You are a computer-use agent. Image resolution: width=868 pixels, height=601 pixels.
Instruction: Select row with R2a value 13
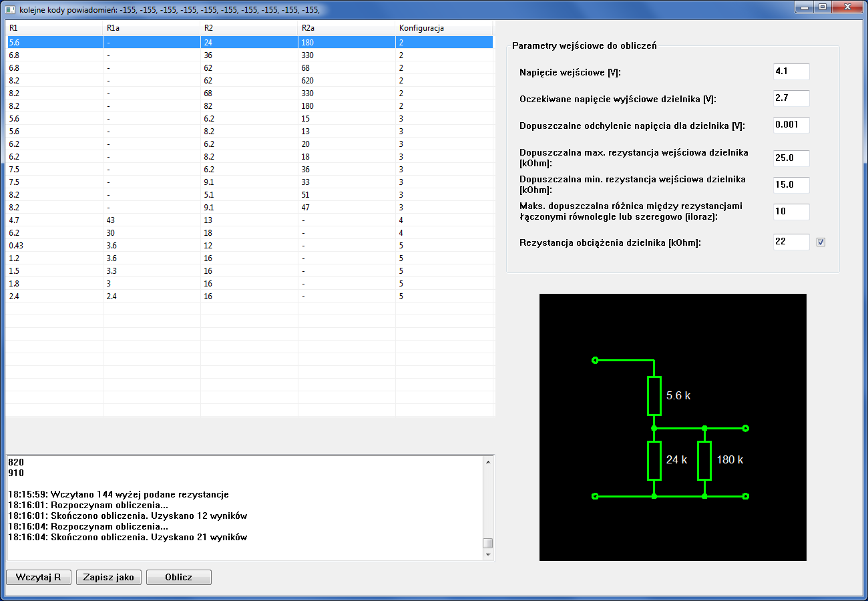pos(249,131)
